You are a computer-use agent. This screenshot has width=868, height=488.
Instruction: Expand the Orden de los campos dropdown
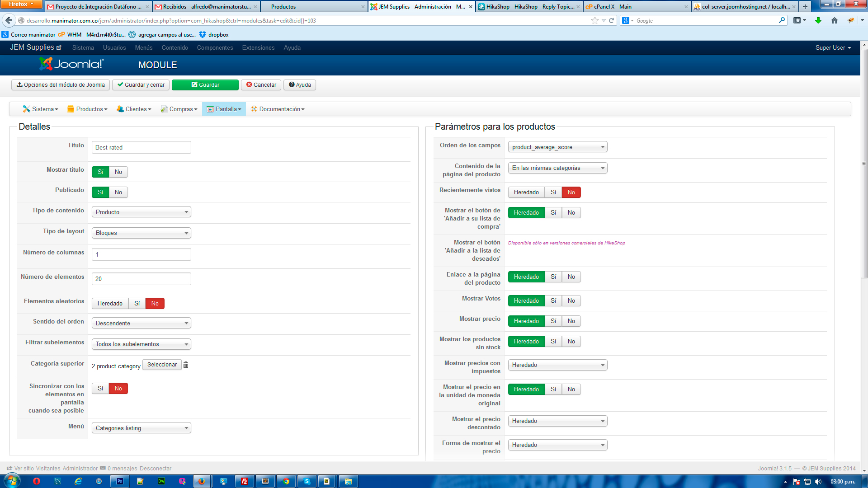[557, 147]
